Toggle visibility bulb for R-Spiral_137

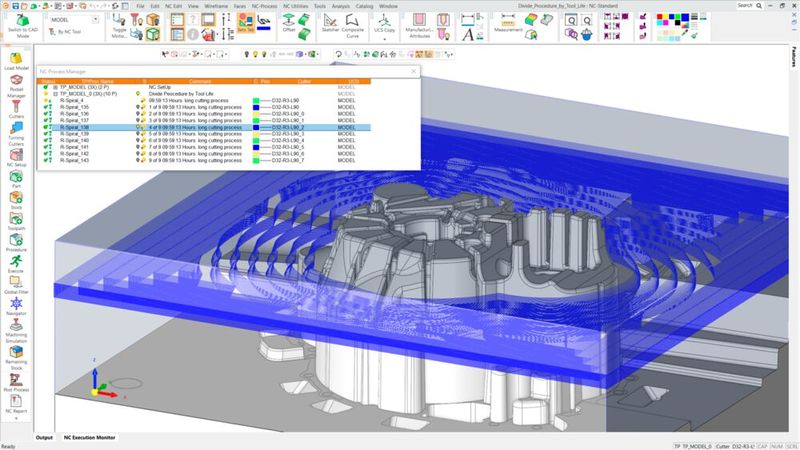[138, 120]
